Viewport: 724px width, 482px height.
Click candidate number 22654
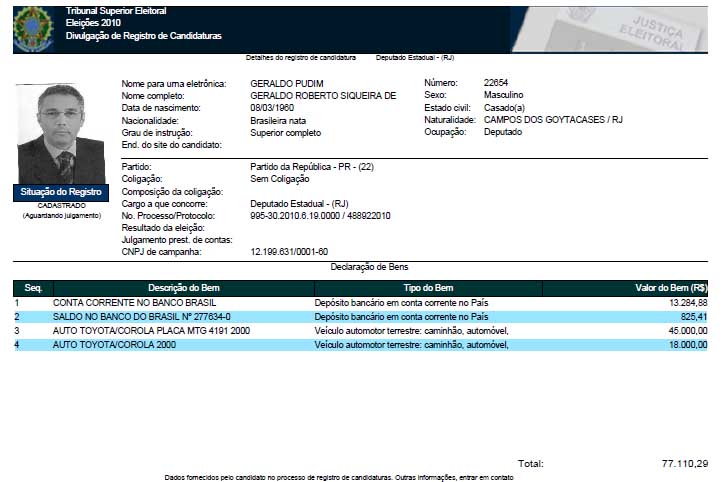coord(496,83)
